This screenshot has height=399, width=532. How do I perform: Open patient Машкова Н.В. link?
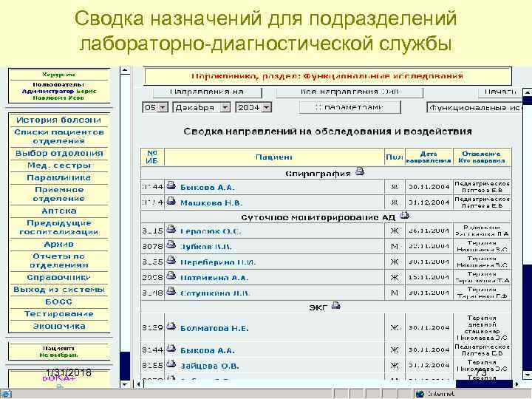tap(211, 203)
